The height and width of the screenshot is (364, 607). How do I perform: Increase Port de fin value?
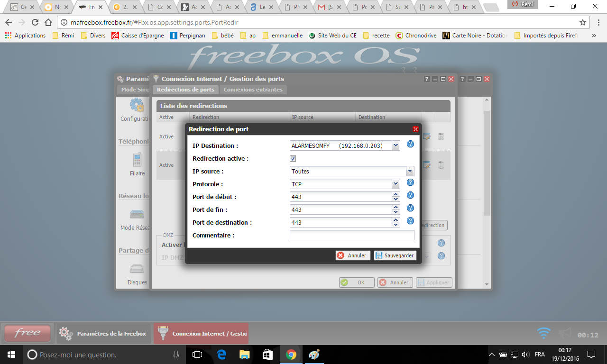tap(396, 207)
